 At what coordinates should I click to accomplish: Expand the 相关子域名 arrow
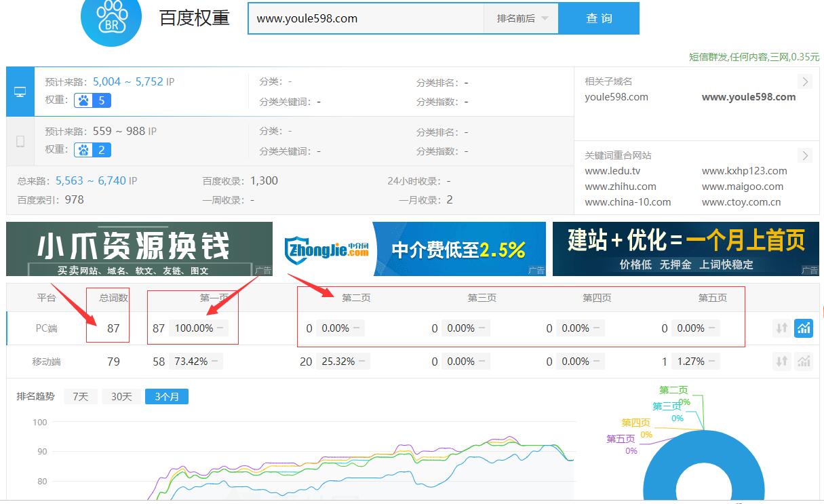805,81
